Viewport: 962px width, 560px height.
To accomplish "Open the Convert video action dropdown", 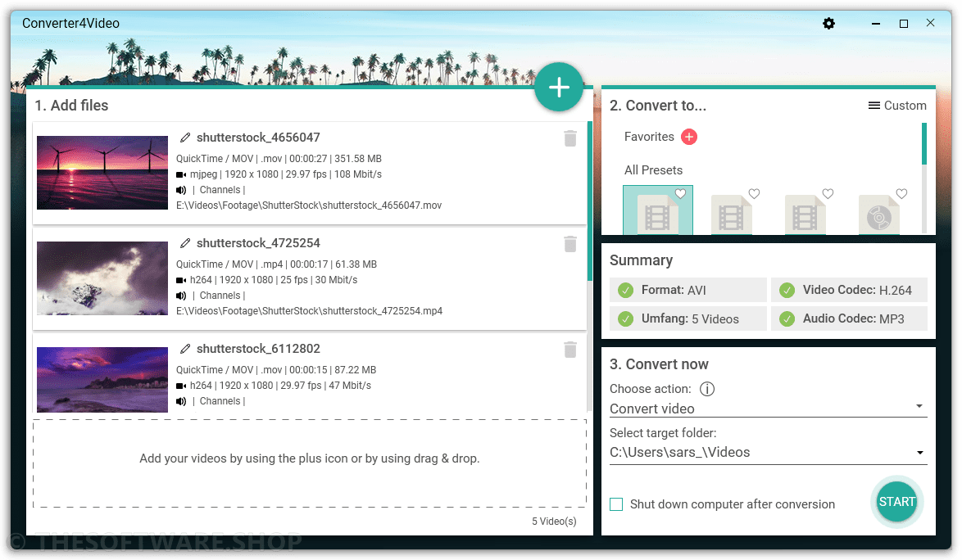I will (768, 409).
